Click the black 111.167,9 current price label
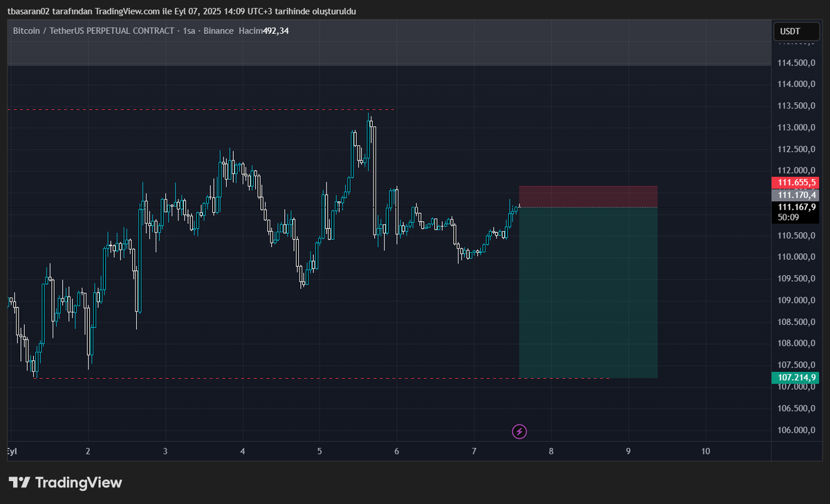Image resolution: width=830 pixels, height=504 pixels. (796, 207)
